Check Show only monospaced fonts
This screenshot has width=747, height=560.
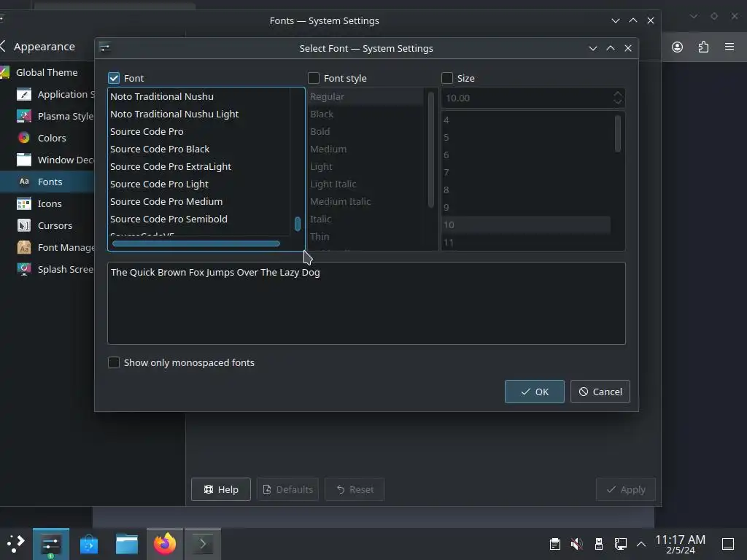pos(114,363)
